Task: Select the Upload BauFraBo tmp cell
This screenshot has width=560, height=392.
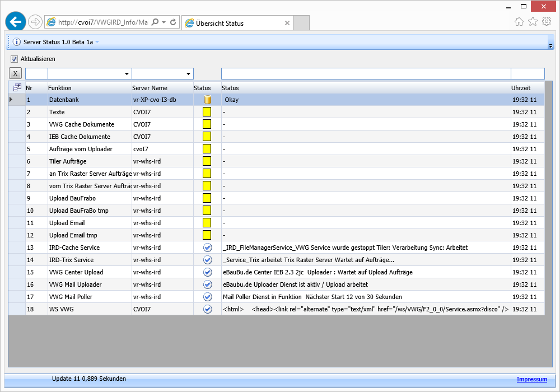Action: tap(90, 211)
